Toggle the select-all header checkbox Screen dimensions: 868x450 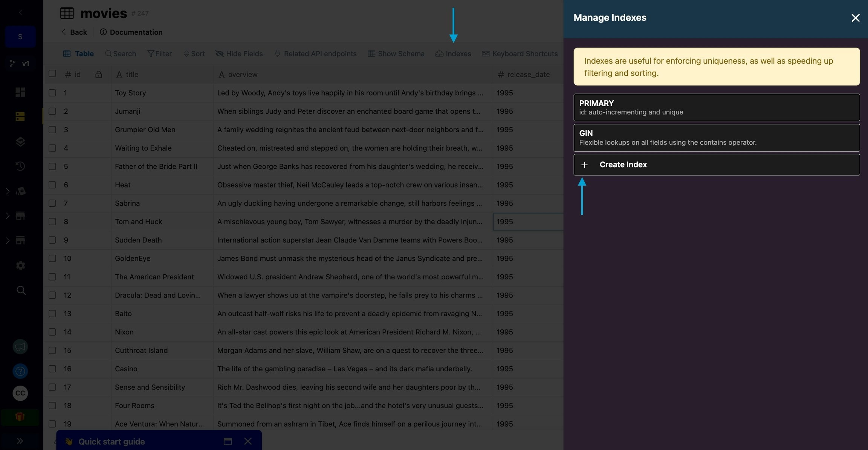click(x=52, y=74)
